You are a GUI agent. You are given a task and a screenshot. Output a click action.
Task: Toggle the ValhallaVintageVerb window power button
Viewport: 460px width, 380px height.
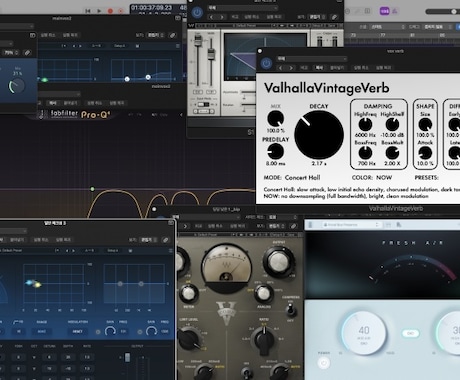coord(266,63)
